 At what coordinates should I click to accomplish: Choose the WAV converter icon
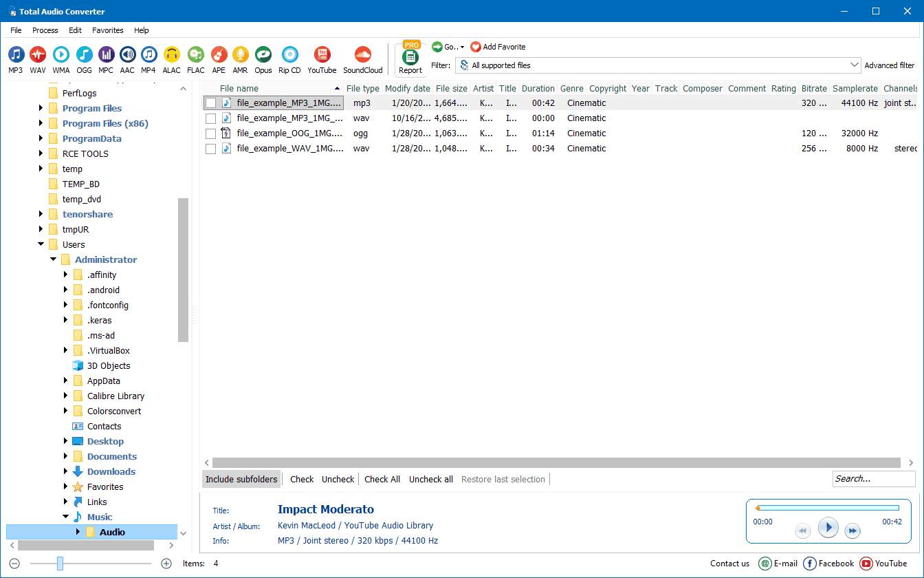[38, 54]
